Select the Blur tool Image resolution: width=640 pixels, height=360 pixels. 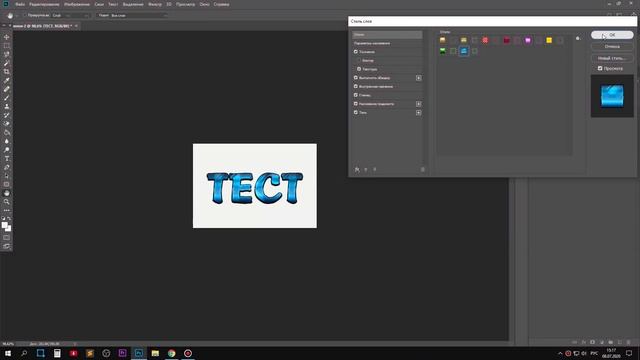[x=7, y=141]
